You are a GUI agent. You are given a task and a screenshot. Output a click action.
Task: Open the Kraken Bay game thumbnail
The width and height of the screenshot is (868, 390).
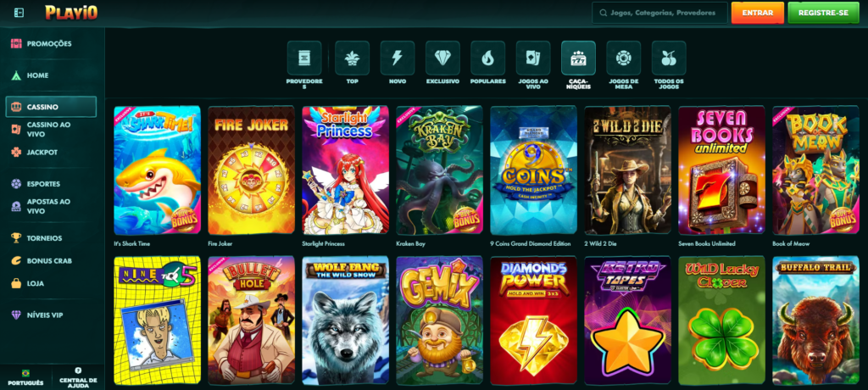pos(440,170)
